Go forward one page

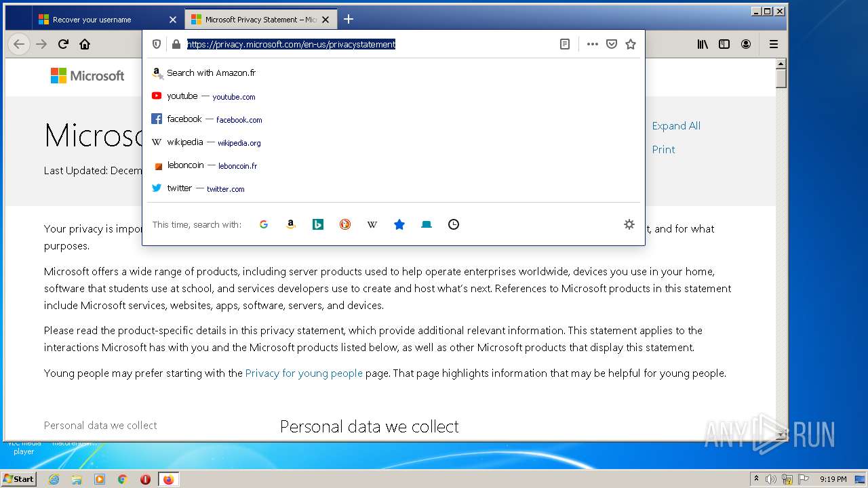[41, 44]
